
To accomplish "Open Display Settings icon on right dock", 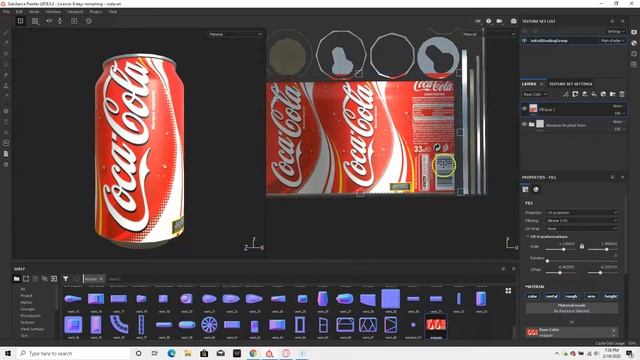I will [x=634, y=32].
